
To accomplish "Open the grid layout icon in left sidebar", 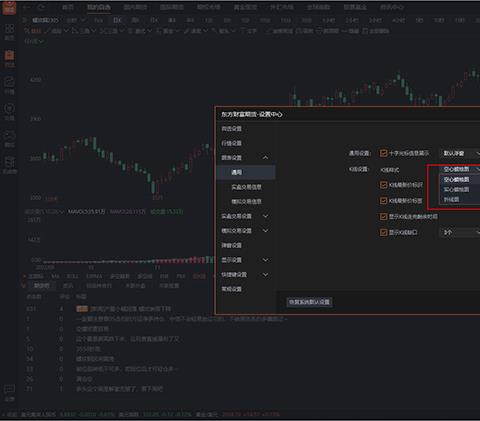I will tap(10, 29).
